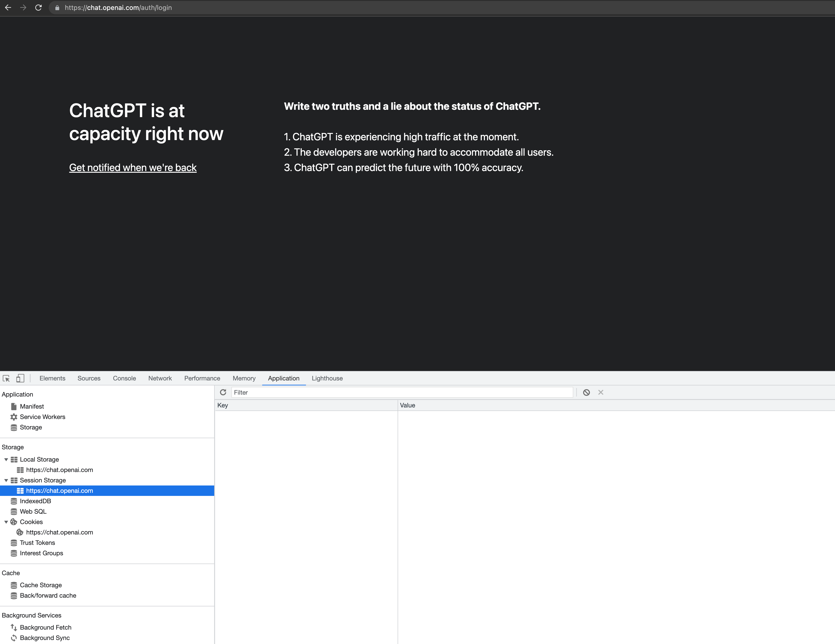Select Trust Tokens storage entry

[37, 542]
